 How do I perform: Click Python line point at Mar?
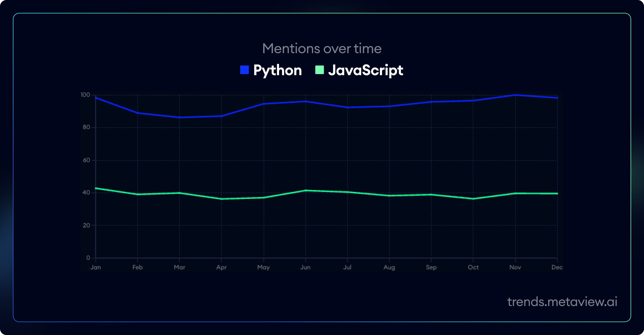click(x=180, y=117)
